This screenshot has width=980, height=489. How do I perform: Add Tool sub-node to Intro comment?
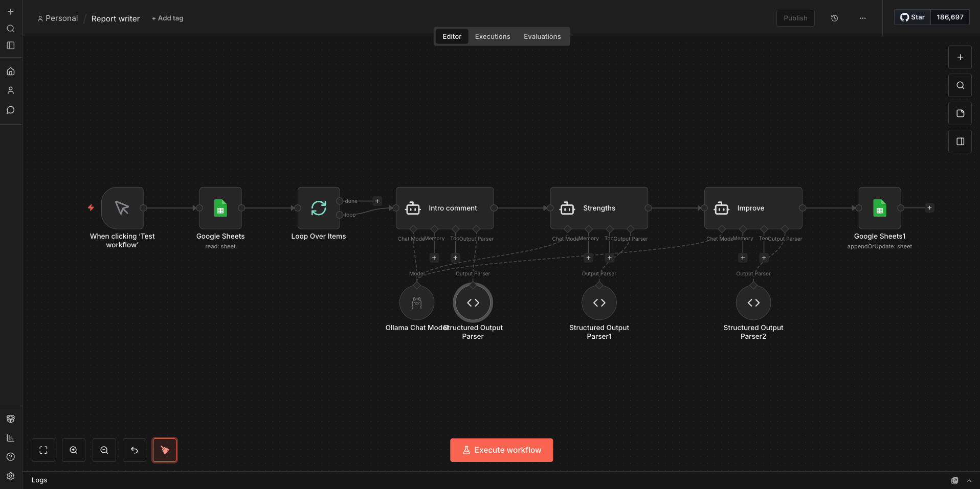[455, 258]
